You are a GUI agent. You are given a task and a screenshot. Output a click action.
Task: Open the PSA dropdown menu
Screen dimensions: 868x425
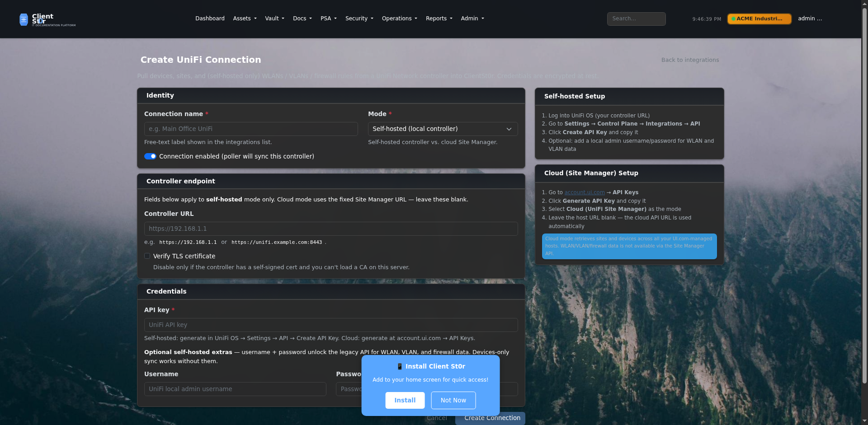328,19
